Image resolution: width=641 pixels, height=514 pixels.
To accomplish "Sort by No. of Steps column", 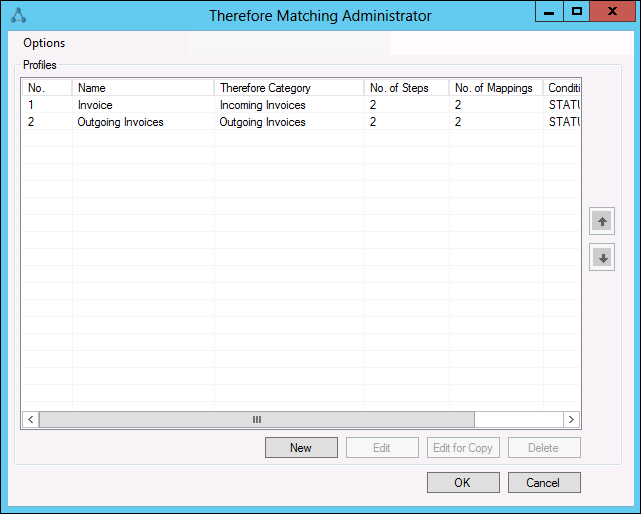I will click(406, 88).
